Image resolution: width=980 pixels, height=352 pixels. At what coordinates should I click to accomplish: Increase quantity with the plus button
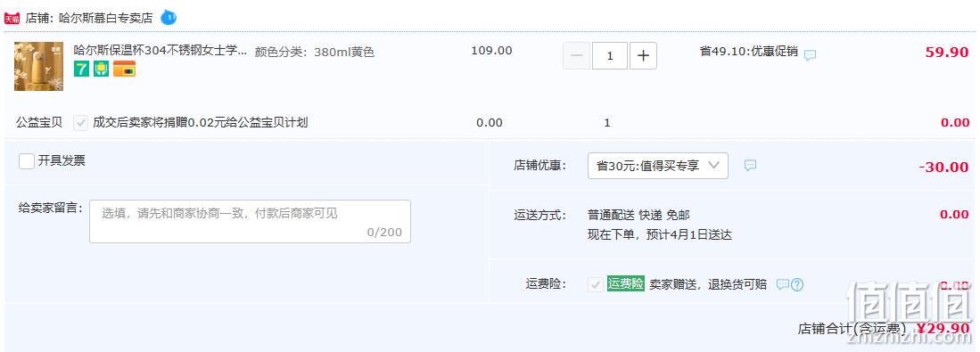[643, 56]
